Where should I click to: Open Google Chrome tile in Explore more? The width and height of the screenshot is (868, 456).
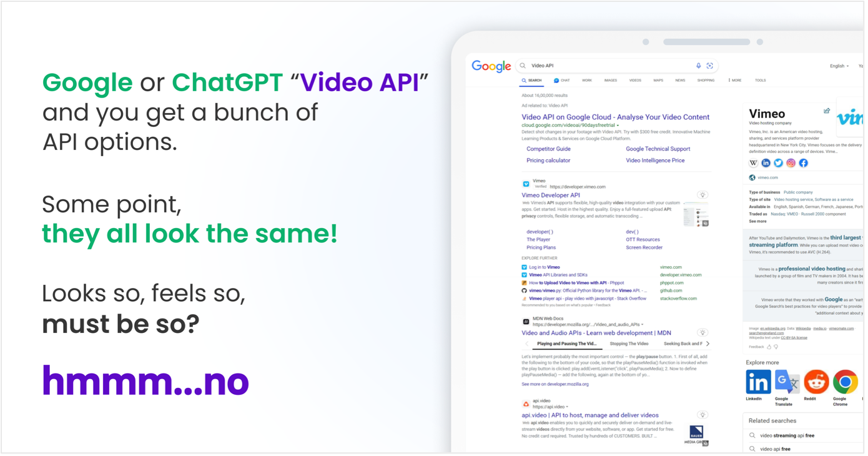click(x=845, y=382)
